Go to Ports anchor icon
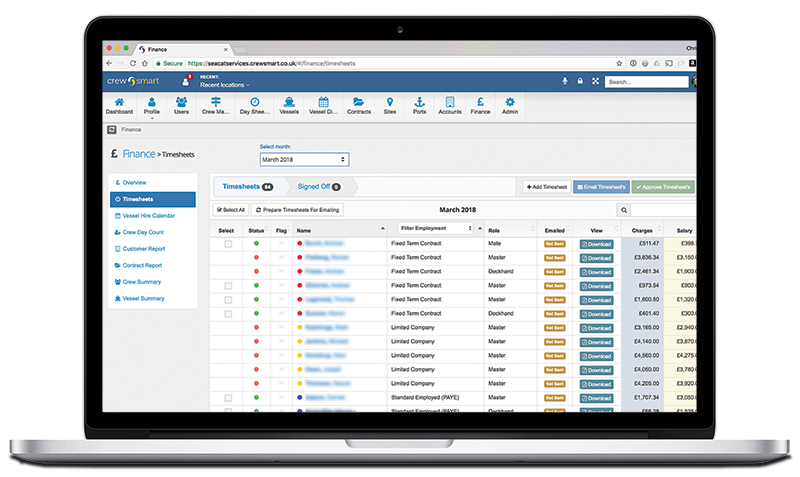Screen dimensions: 800x477 point(419,105)
